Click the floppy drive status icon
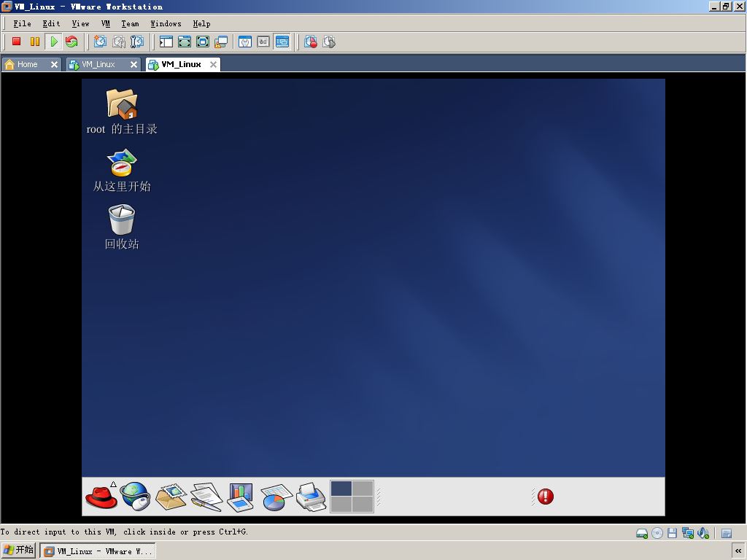This screenshot has width=747, height=560. point(672,533)
